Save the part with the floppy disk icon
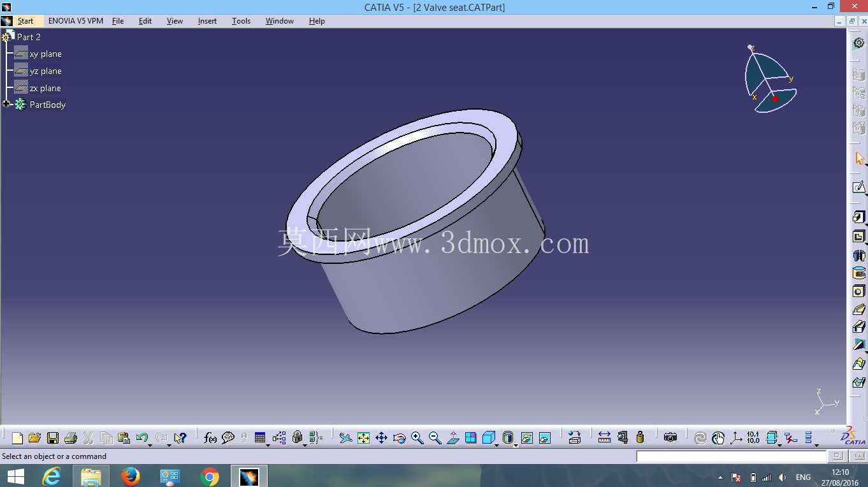This screenshot has width=868, height=487. [x=53, y=438]
